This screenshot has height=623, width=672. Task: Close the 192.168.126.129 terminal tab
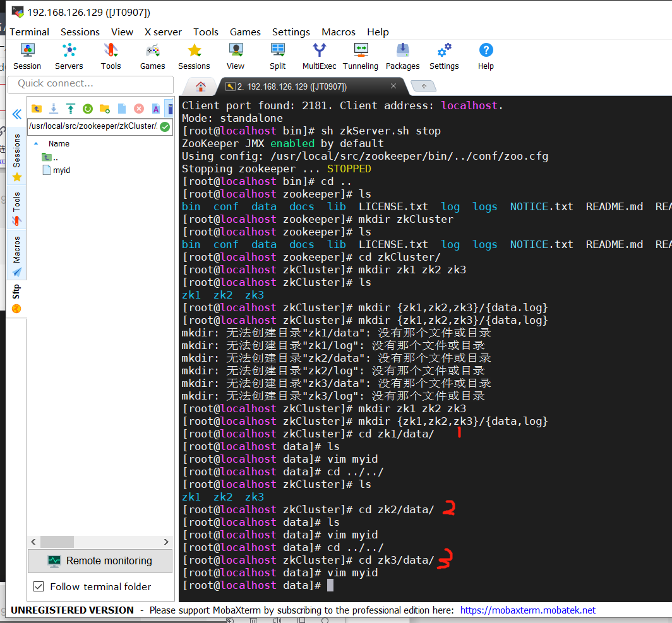pyautogui.click(x=393, y=86)
